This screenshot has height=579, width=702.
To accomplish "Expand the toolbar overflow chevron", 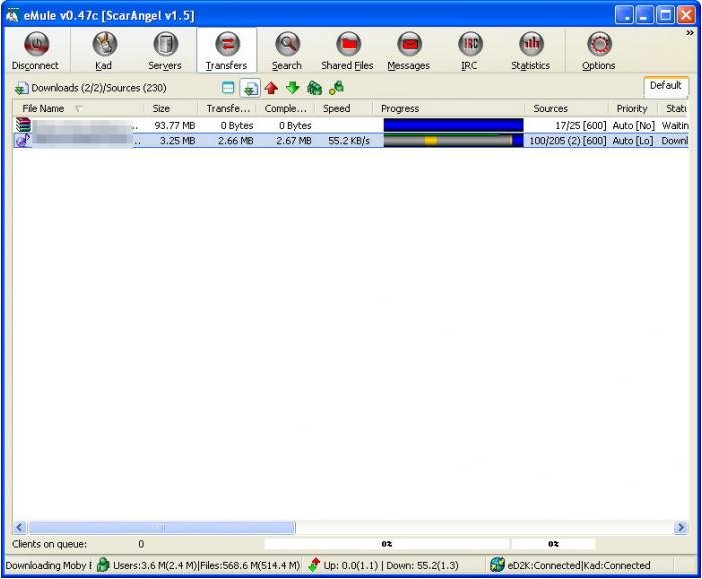I will (690, 33).
